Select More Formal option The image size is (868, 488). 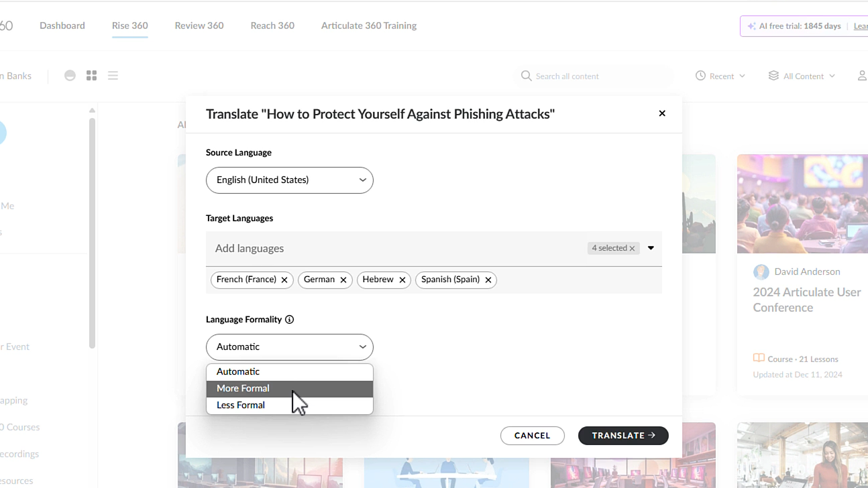(243, 389)
